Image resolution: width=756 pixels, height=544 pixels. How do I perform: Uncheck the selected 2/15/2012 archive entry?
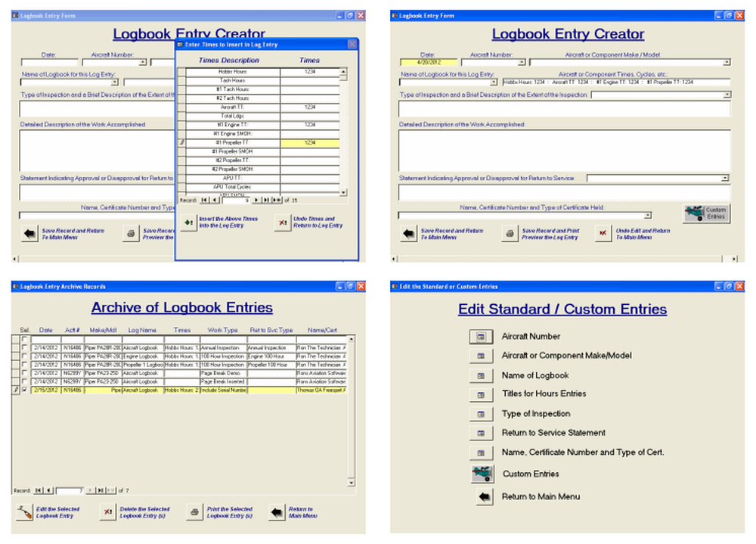[25, 390]
